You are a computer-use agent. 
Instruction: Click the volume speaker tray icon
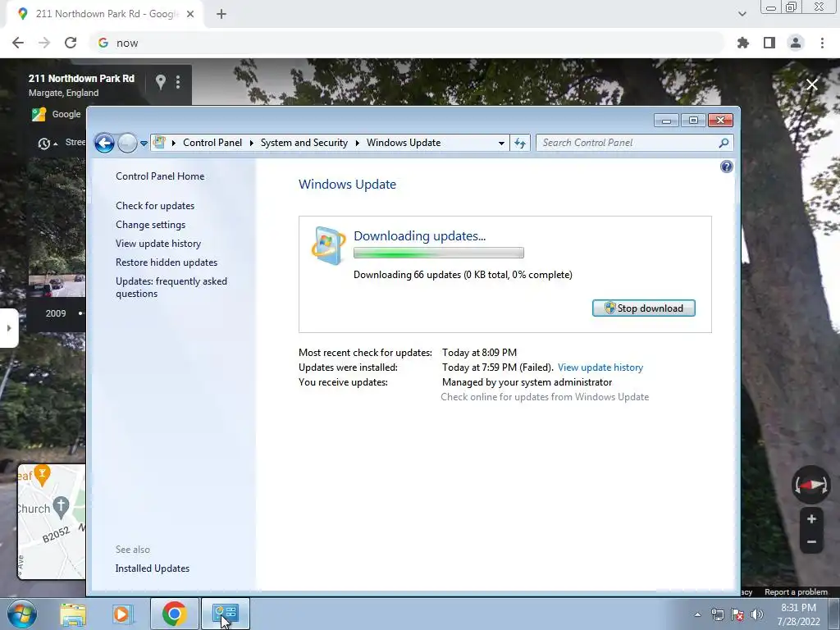757,614
